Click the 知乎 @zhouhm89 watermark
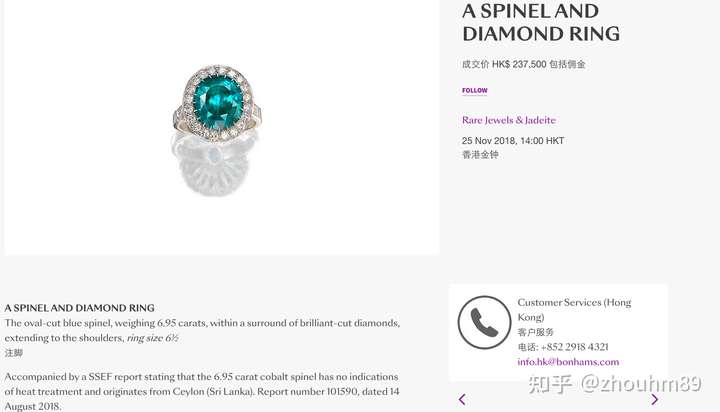 coord(614,384)
